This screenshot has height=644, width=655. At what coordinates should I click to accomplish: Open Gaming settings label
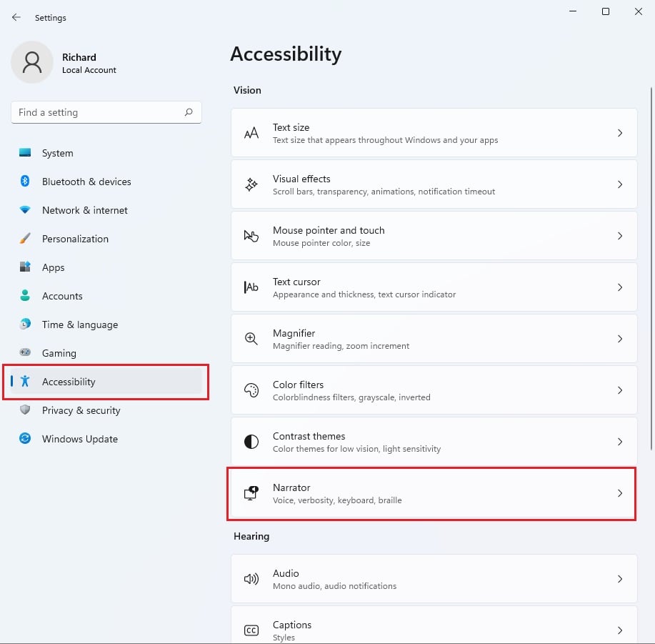pos(59,353)
